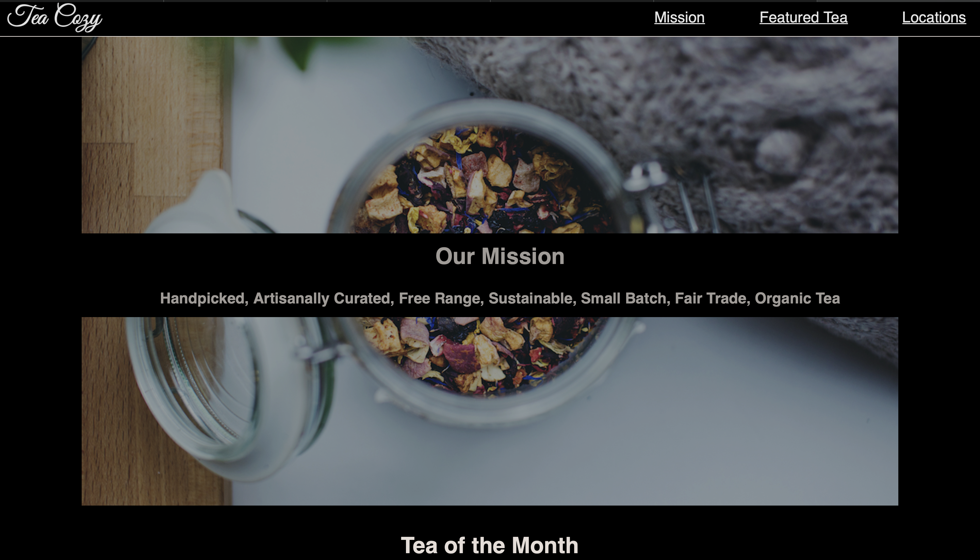Screen dimensions: 980x560
Task: Click the Tea Cozy script logo
Action: (55, 17)
